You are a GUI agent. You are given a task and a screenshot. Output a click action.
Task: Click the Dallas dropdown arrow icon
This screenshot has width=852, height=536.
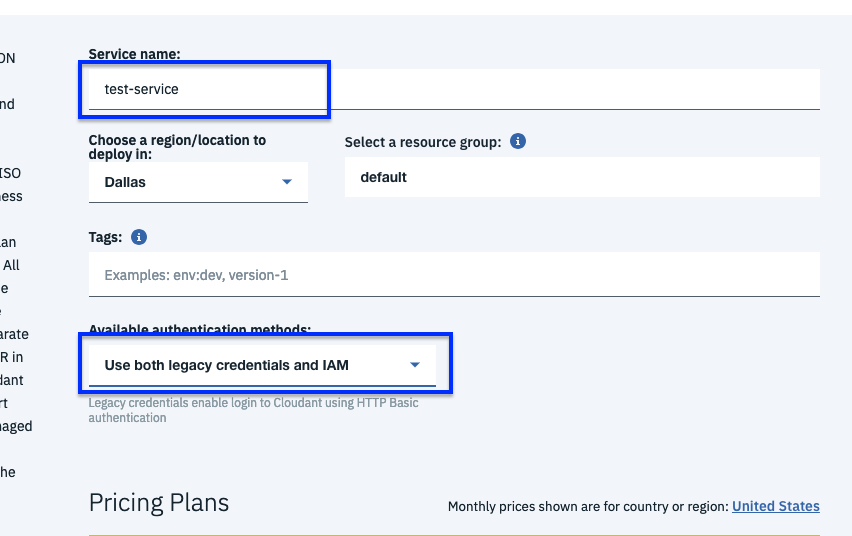287,182
